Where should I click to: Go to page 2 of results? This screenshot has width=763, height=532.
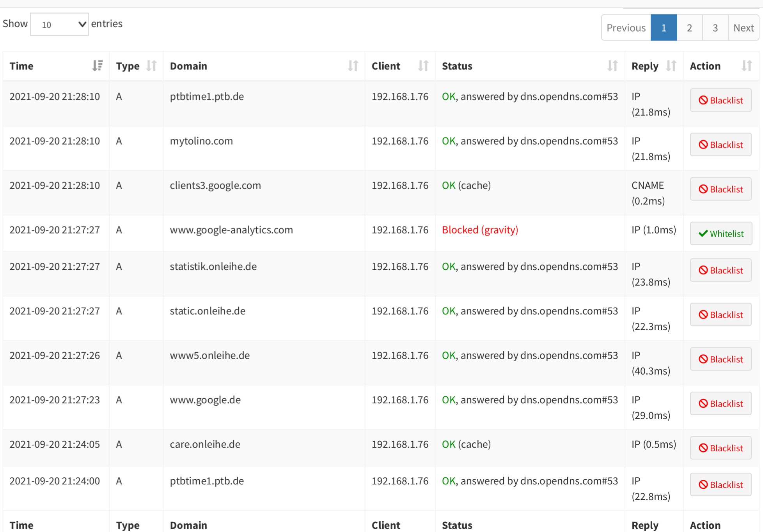point(689,28)
